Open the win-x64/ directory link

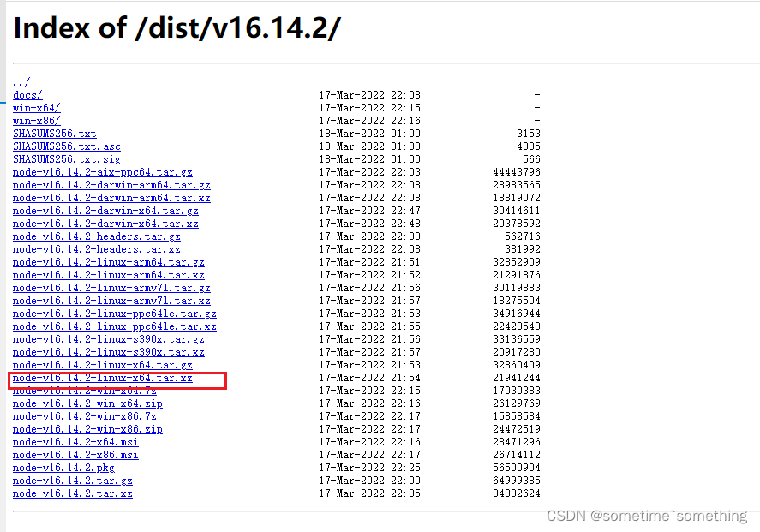click(36, 108)
